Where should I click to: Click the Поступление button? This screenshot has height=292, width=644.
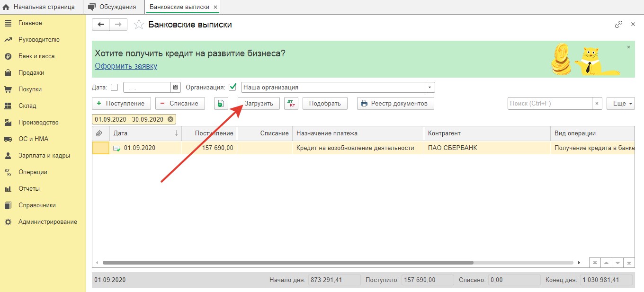[121, 103]
